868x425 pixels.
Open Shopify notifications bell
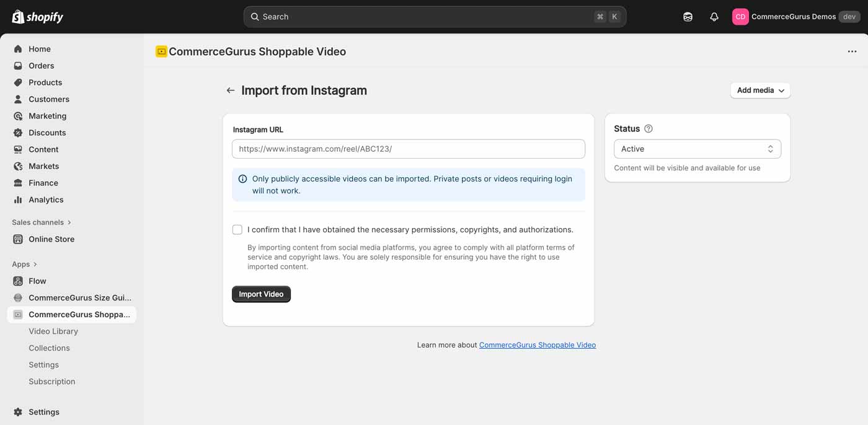[714, 16]
